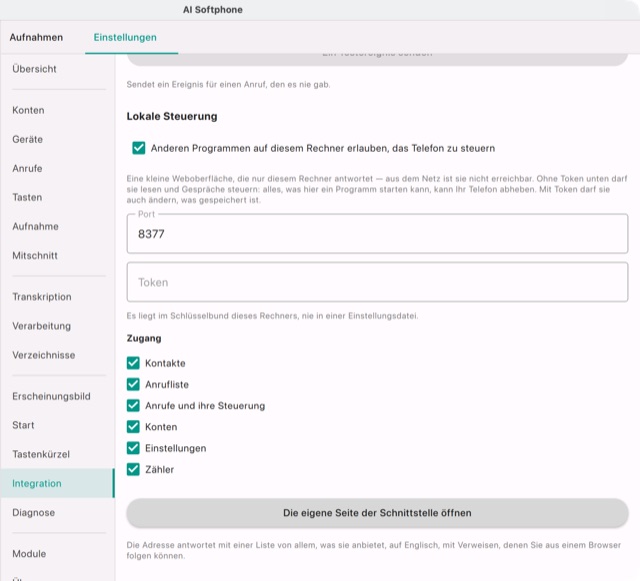Uncheck the Kontakte access checkbox

click(x=133, y=363)
